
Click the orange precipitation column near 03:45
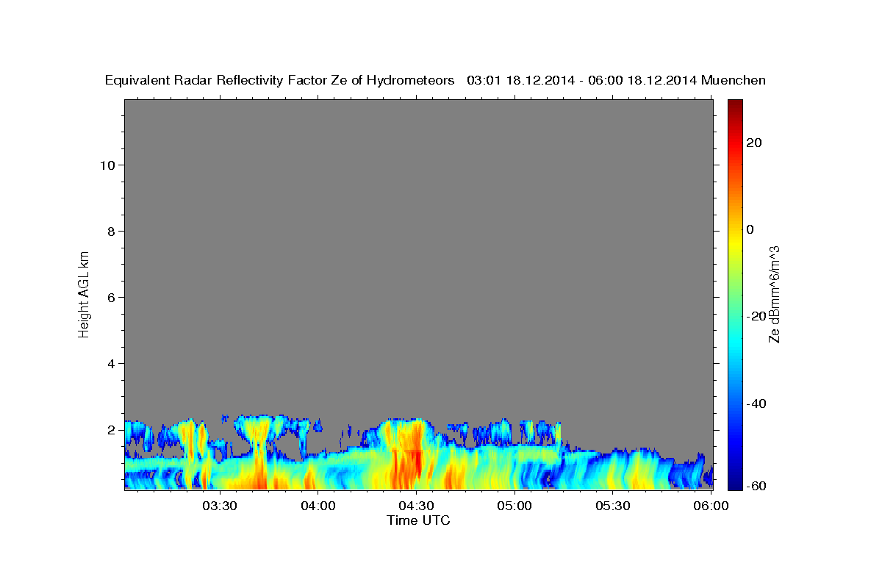click(x=259, y=470)
